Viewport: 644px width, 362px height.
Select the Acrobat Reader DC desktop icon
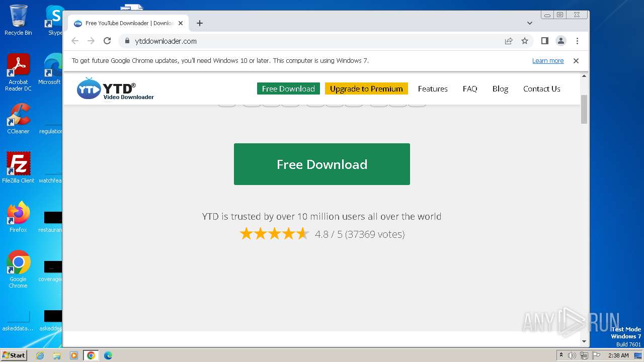(x=18, y=73)
